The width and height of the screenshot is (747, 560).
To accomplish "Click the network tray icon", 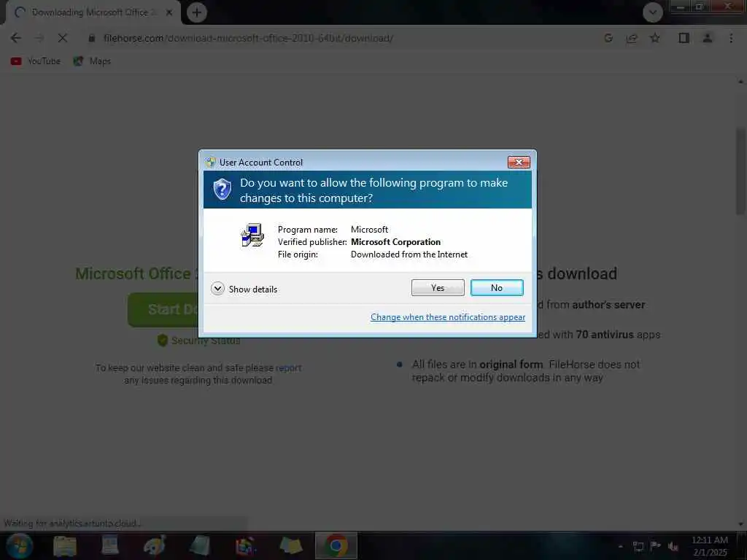I will pyautogui.click(x=638, y=546).
